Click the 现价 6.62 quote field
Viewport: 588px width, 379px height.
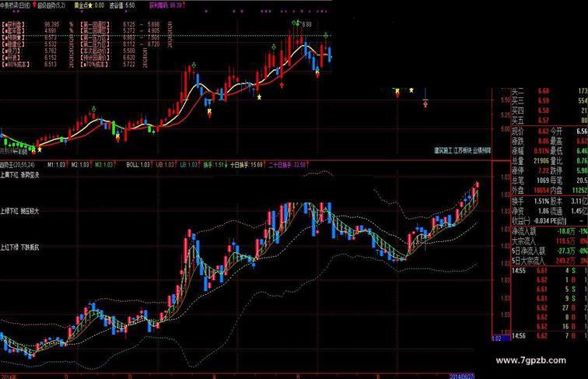[x=530, y=132]
